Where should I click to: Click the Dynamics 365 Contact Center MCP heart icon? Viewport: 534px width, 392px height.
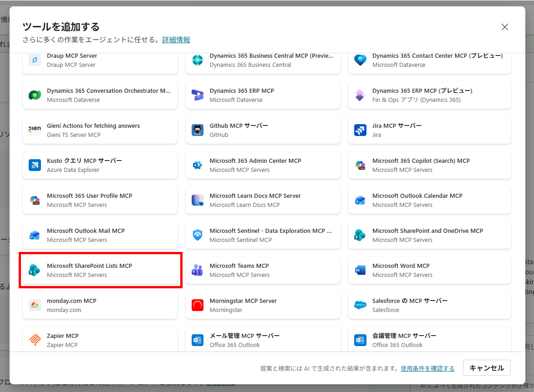(x=360, y=60)
